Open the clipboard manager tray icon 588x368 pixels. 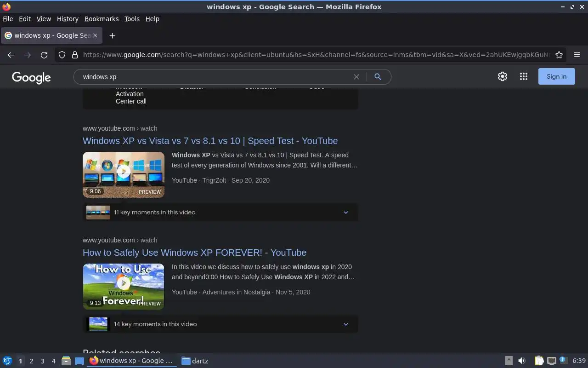539,361
